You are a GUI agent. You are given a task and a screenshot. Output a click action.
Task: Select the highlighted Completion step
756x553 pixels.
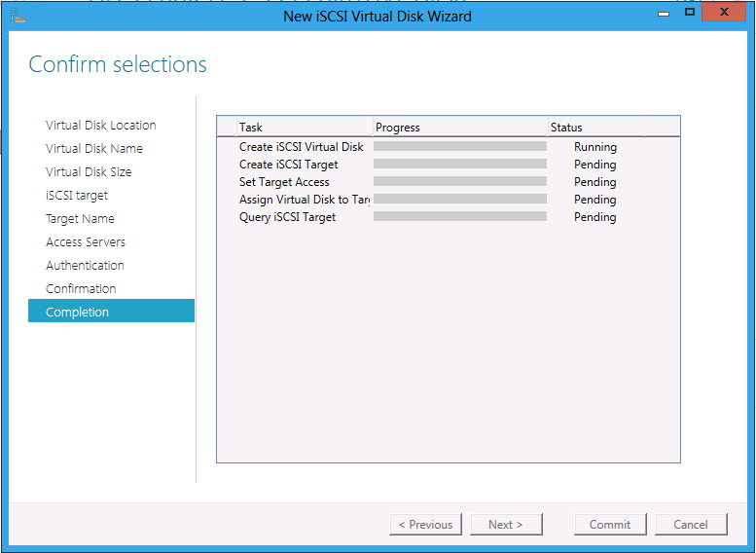111,311
